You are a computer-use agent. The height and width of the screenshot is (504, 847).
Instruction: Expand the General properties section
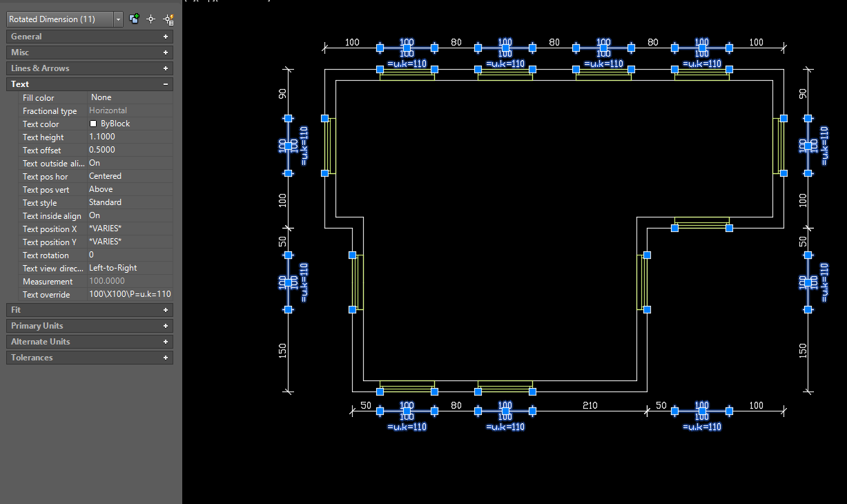point(90,37)
